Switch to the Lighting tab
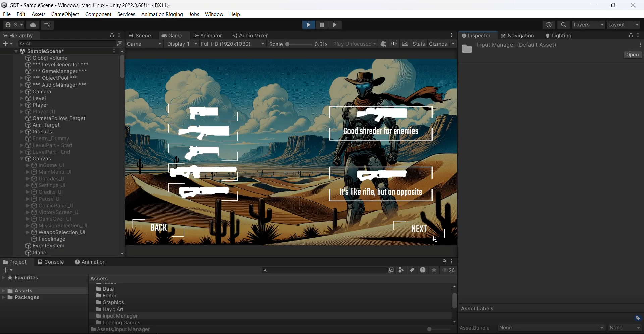 coord(559,36)
